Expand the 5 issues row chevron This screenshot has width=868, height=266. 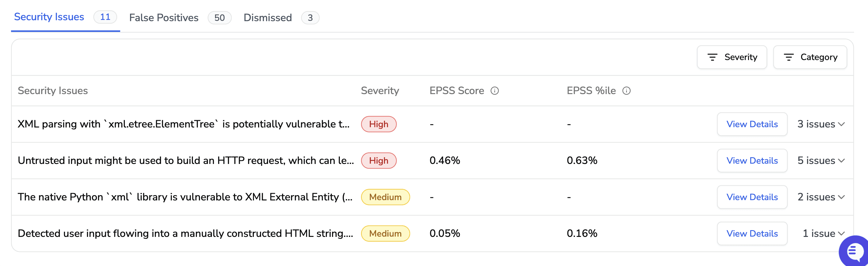click(x=841, y=161)
